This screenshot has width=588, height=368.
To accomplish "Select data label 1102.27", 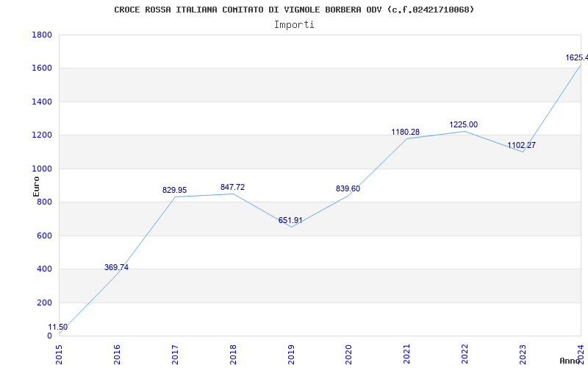I will 522,145.
